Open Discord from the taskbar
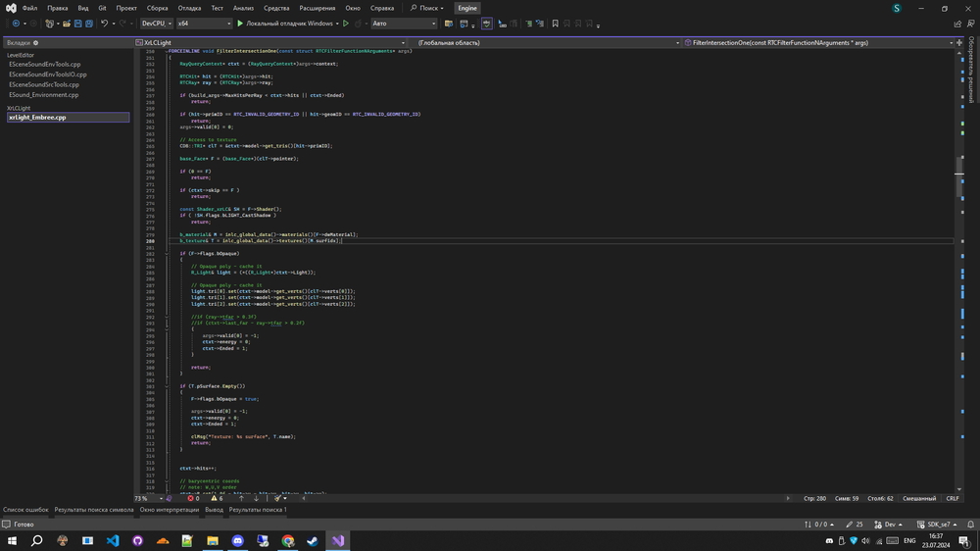This screenshot has width=980, height=551. tap(237, 540)
